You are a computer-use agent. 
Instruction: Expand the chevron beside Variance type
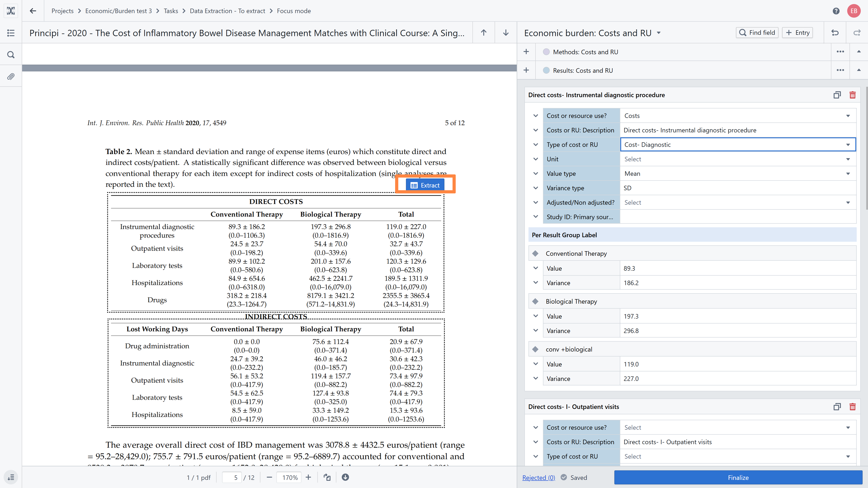pyautogui.click(x=535, y=188)
